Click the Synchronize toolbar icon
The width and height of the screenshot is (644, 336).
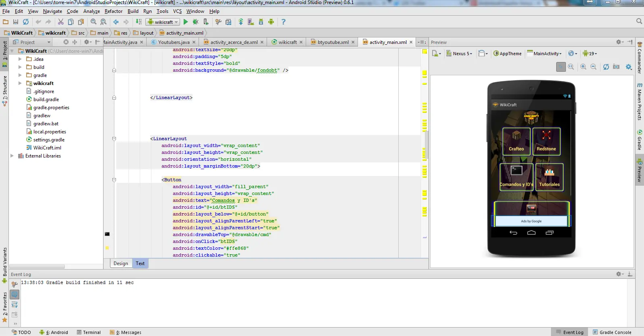tap(26, 22)
